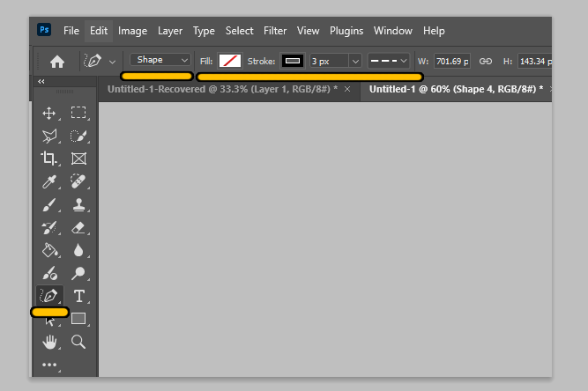Screen dimensions: 588x391
Task: Select the Hand tool
Action: pyautogui.click(x=49, y=342)
